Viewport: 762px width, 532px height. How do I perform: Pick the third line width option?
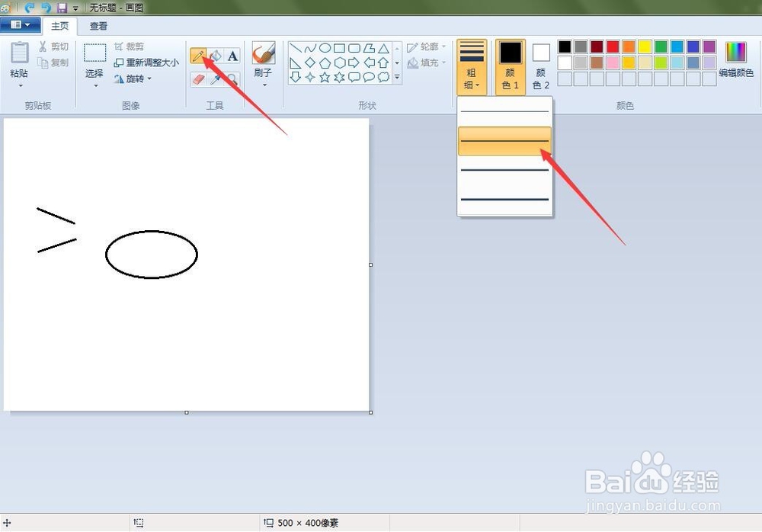click(x=504, y=170)
